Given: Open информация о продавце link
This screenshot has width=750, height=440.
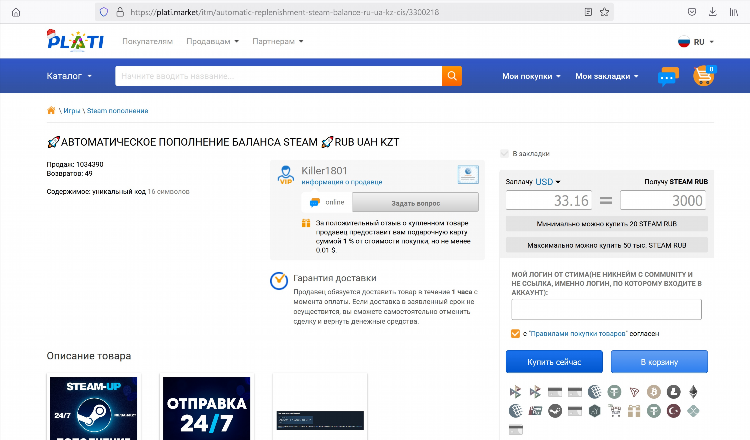Looking at the screenshot, I should click(x=342, y=182).
